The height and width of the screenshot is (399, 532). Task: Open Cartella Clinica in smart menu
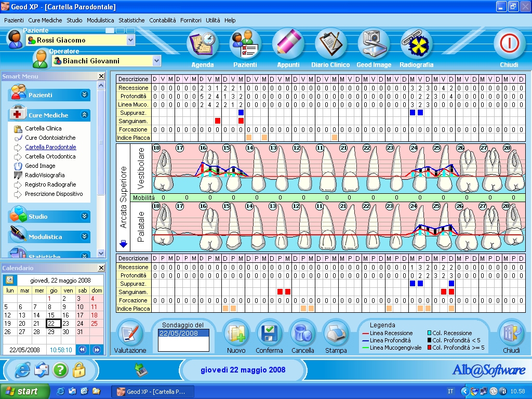(43, 128)
